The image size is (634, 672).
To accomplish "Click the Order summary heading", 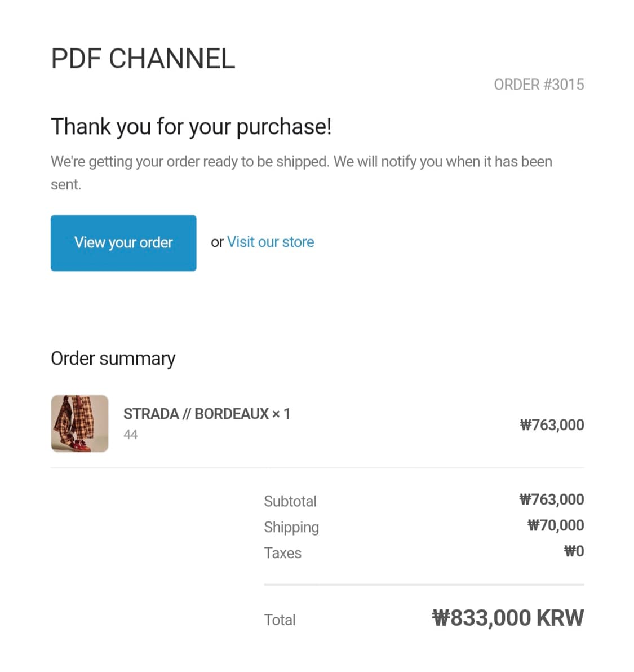I will click(x=113, y=359).
